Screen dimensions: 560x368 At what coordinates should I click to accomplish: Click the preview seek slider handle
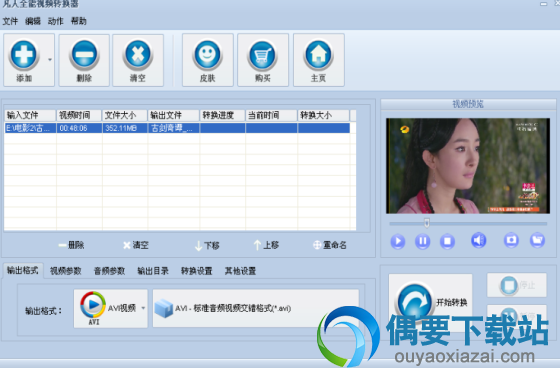coord(426,223)
